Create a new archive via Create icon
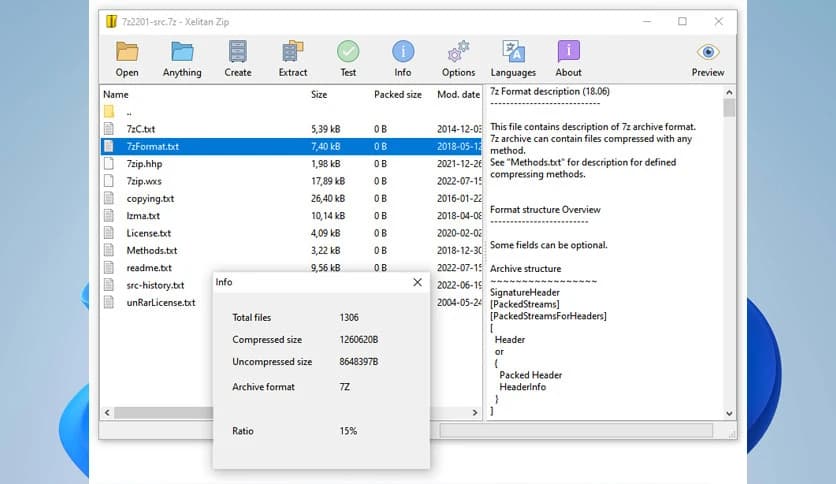836x484 pixels. coord(238,52)
